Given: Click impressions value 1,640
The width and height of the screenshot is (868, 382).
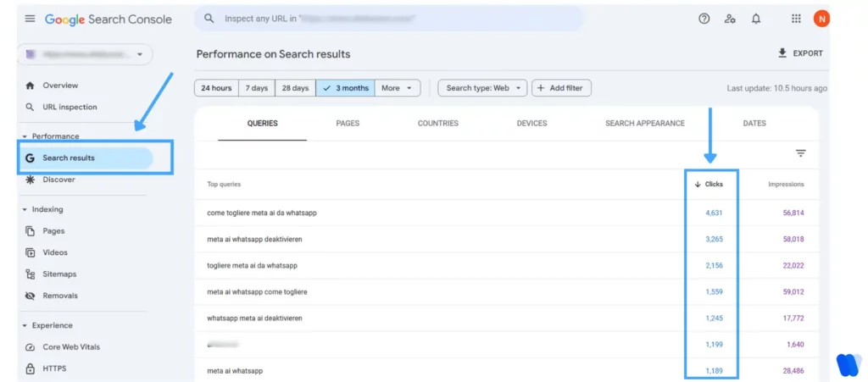Looking at the screenshot, I should tap(795, 345).
